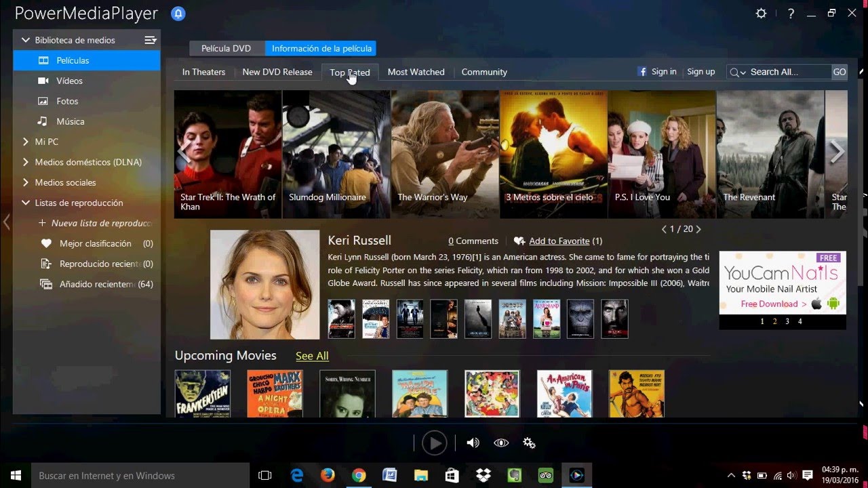This screenshot has height=488, width=868.
Task: Open the Top Rated tab
Action: tap(350, 72)
